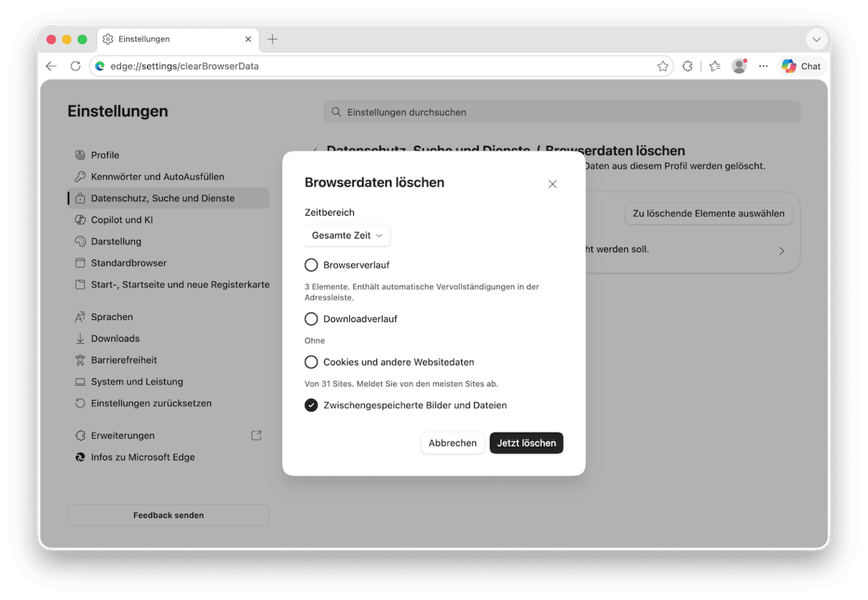Click the Browserdaten löschen dialog heading

point(375,182)
